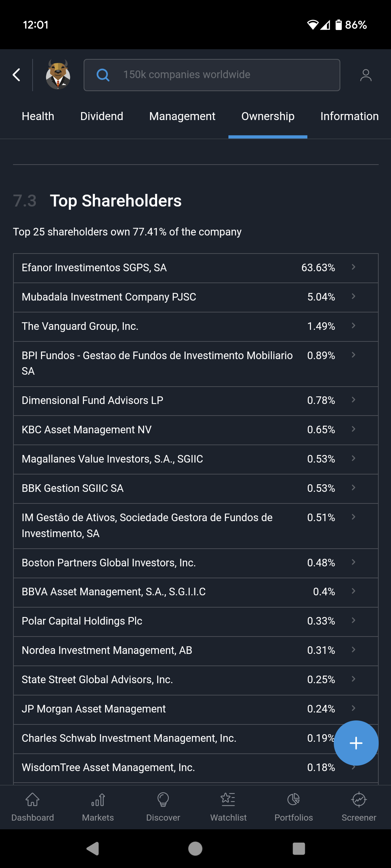Open Markets from bottom navigation
Viewport: 391px width, 868px height.
98,807
